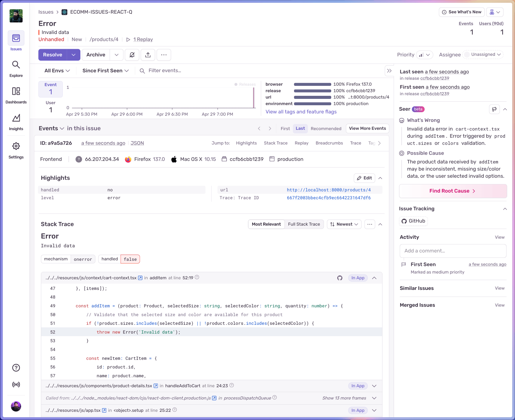Collapse the cart-context.tsx frame
The image size is (515, 420).
[x=374, y=278]
